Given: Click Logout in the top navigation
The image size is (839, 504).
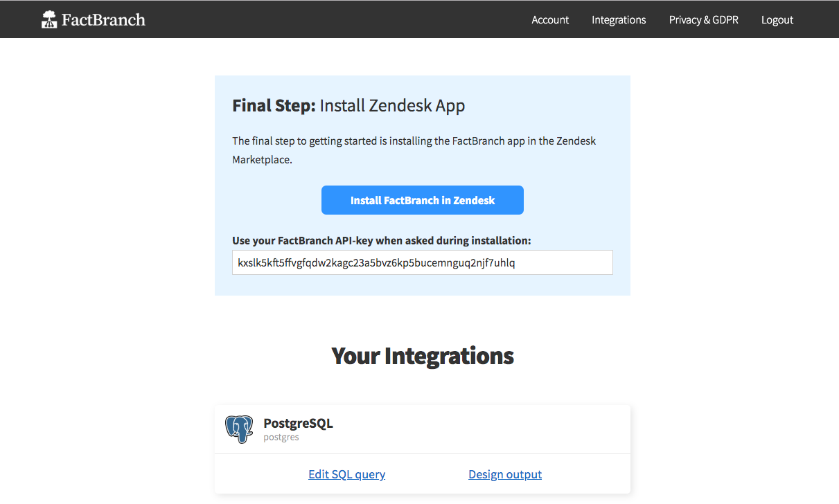Looking at the screenshot, I should click(x=777, y=19).
